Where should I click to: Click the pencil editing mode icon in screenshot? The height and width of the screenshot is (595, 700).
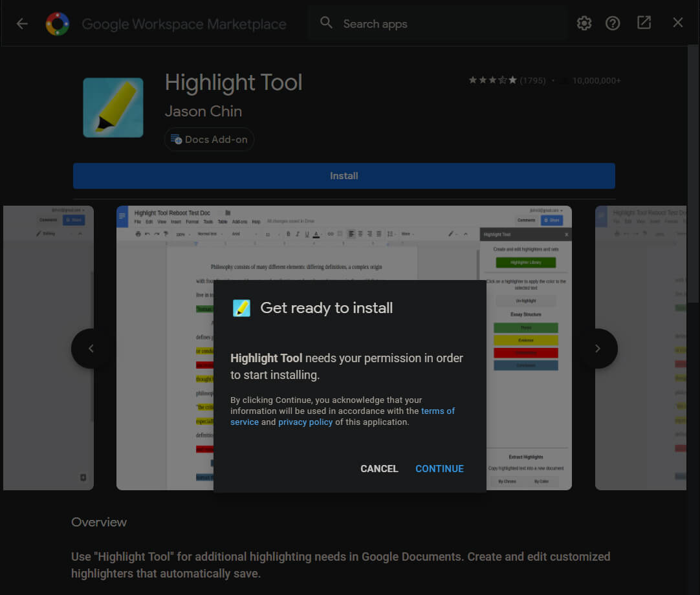point(452,234)
